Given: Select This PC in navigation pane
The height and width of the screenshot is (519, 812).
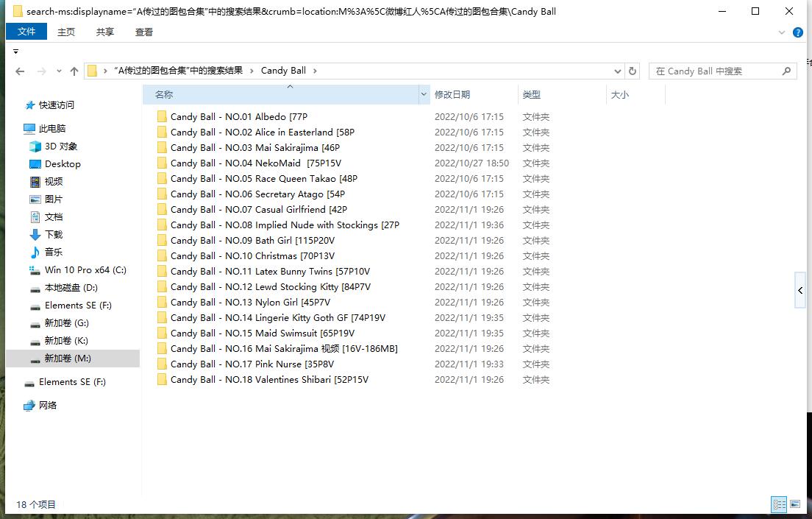Looking at the screenshot, I should 45,129.
